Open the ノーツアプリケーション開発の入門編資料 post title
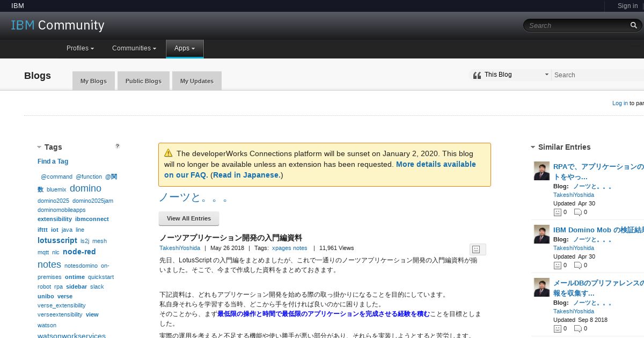 231,238
